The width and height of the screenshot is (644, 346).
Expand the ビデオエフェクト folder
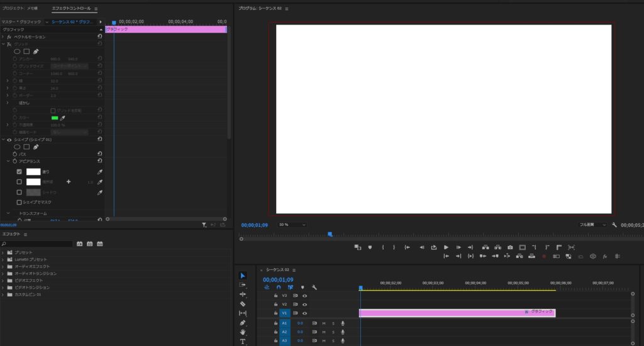pos(3,280)
